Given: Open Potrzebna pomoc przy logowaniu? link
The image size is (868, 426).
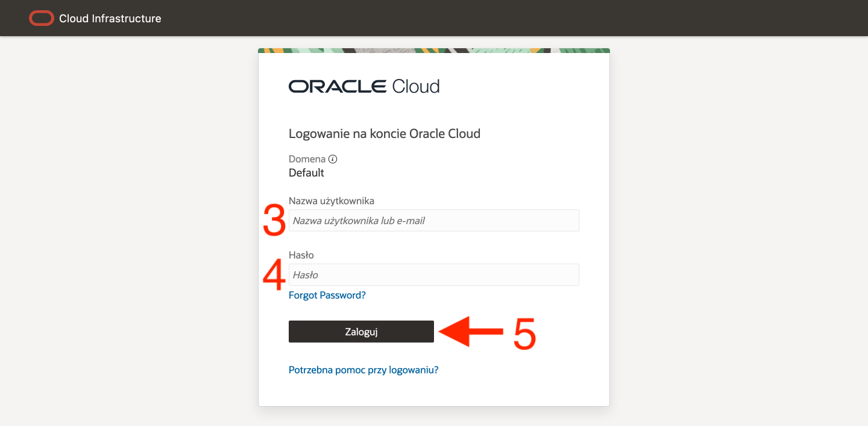Looking at the screenshot, I should click(363, 370).
